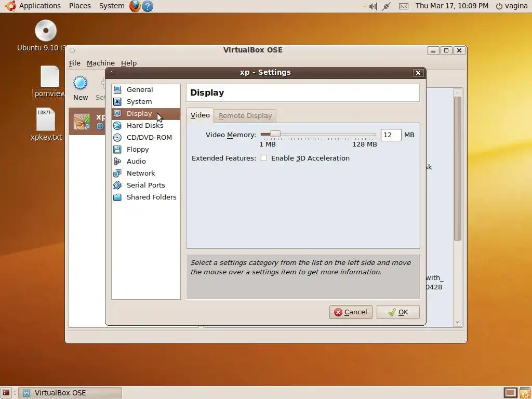
Task: Select the Floppy settings icon
Action: pos(117,149)
